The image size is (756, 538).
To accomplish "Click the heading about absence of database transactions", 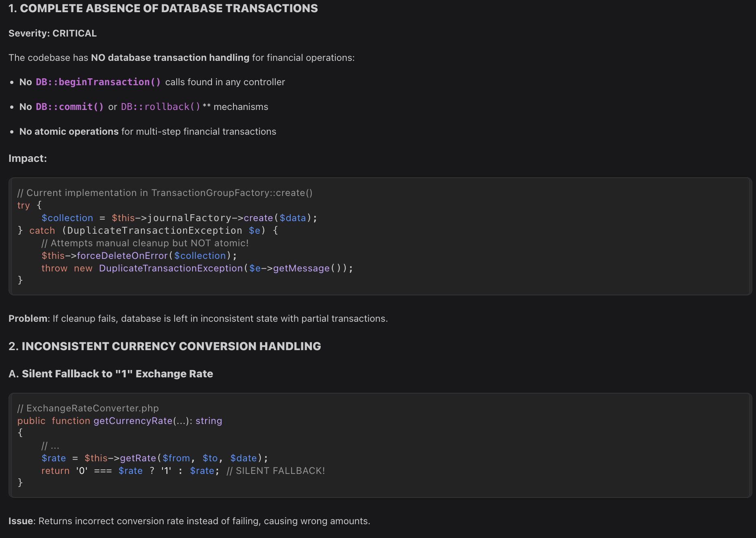I will pyautogui.click(x=163, y=9).
